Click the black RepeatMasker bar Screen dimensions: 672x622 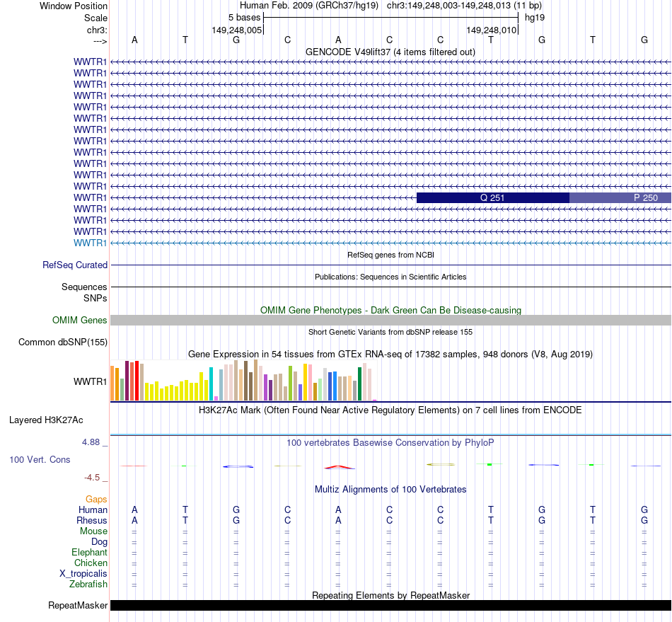pyautogui.click(x=390, y=605)
